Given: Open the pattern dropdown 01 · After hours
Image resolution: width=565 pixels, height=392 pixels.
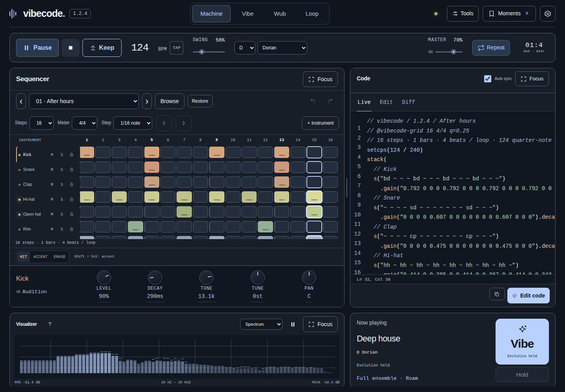Looking at the screenshot, I should click(85, 101).
